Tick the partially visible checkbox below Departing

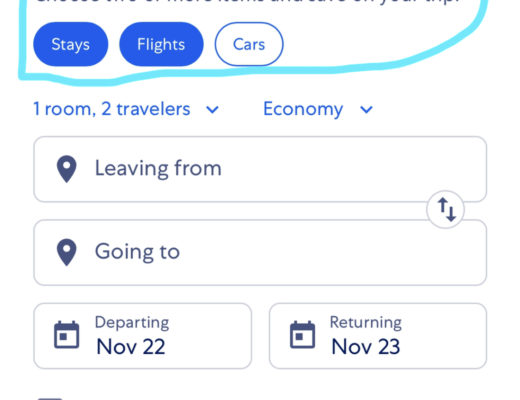tap(50, 398)
